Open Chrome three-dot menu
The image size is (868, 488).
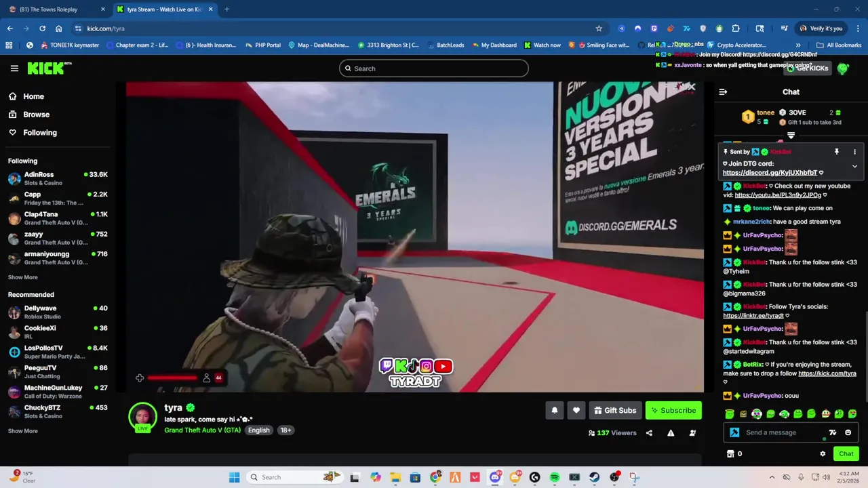coord(858,28)
